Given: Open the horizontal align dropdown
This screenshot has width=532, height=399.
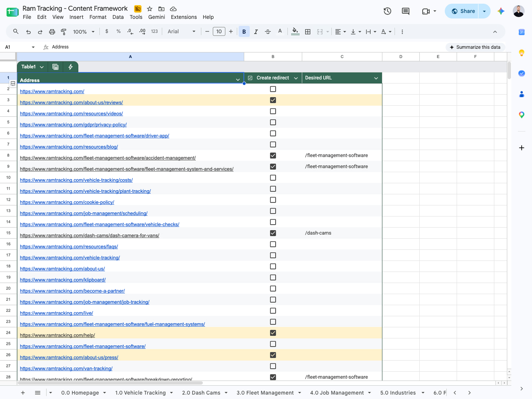Looking at the screenshot, I should 341,32.
